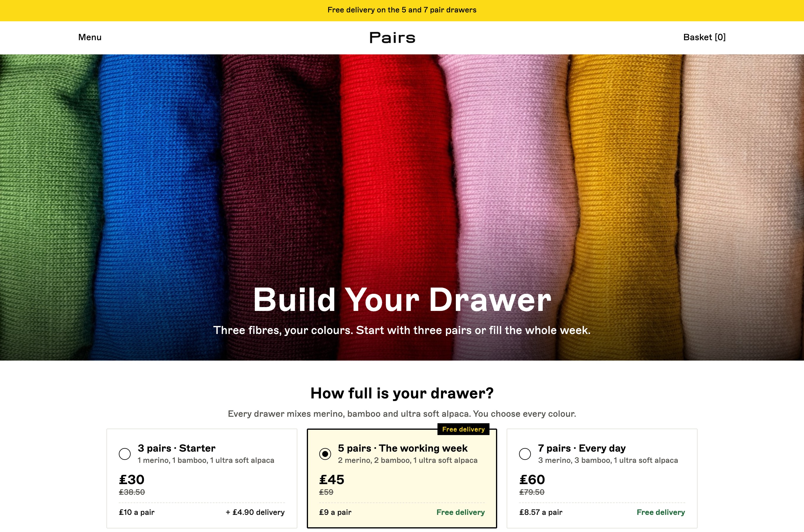Screen dimensions: 804x532
Task: Click the '£10 a pair' text
Action: (137, 512)
